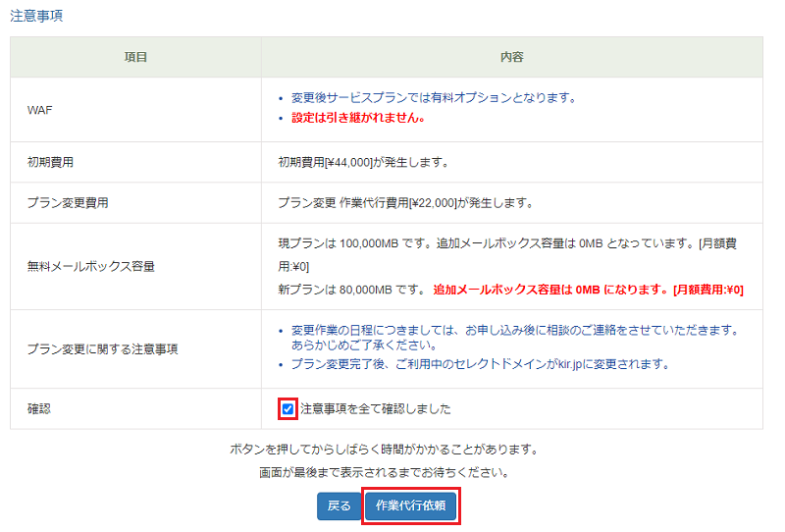Click the 初期費用 row label

[x=50, y=162]
